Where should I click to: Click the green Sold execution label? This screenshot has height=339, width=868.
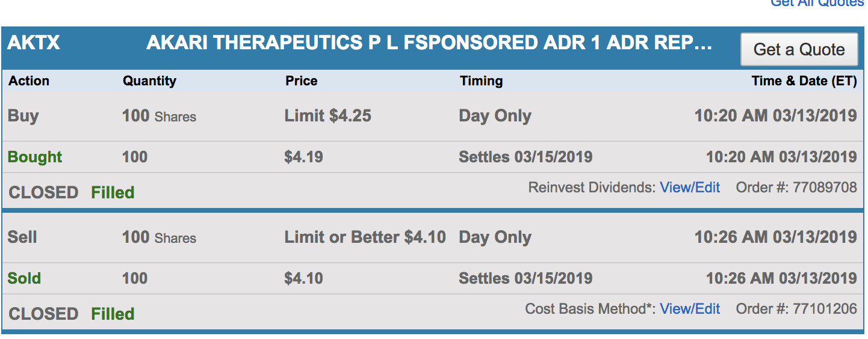tap(24, 279)
